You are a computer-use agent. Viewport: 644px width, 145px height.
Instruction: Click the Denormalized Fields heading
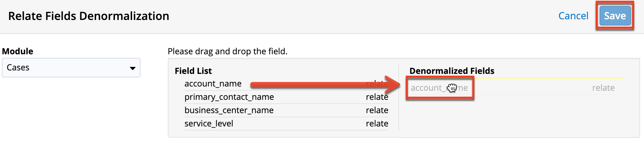click(x=452, y=71)
